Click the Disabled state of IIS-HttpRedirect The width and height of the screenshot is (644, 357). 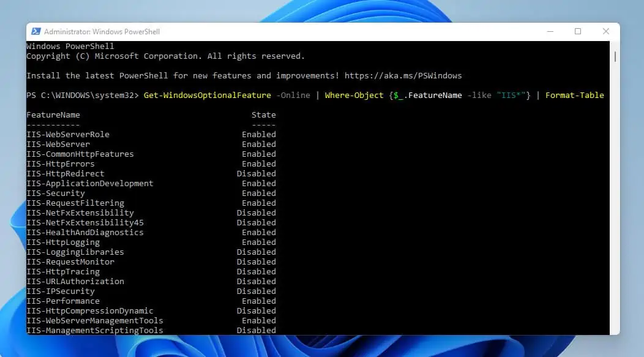coord(256,174)
